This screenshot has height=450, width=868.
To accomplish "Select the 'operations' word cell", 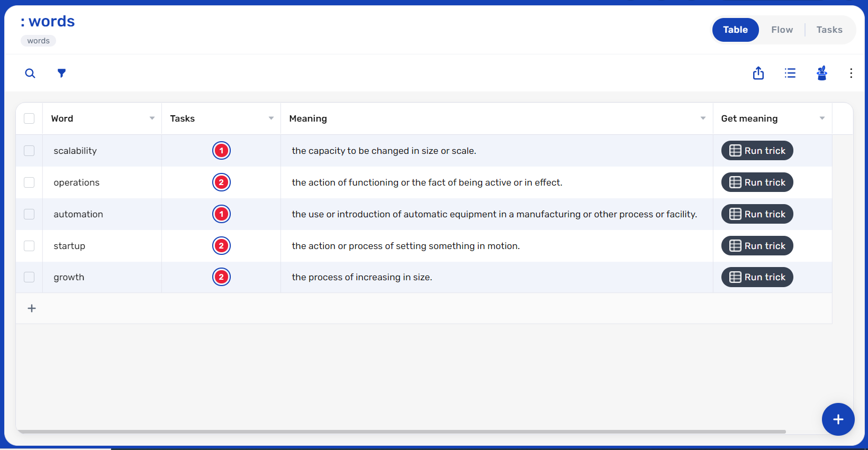I will point(102,182).
